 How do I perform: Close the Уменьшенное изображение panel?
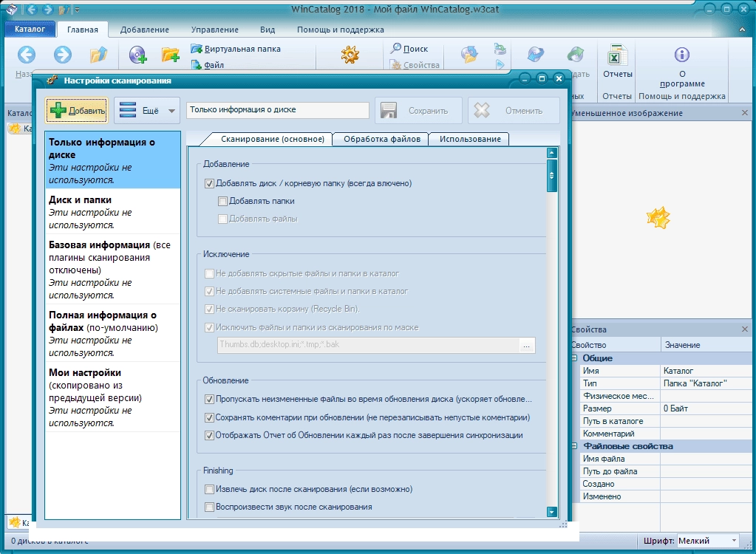[744, 113]
